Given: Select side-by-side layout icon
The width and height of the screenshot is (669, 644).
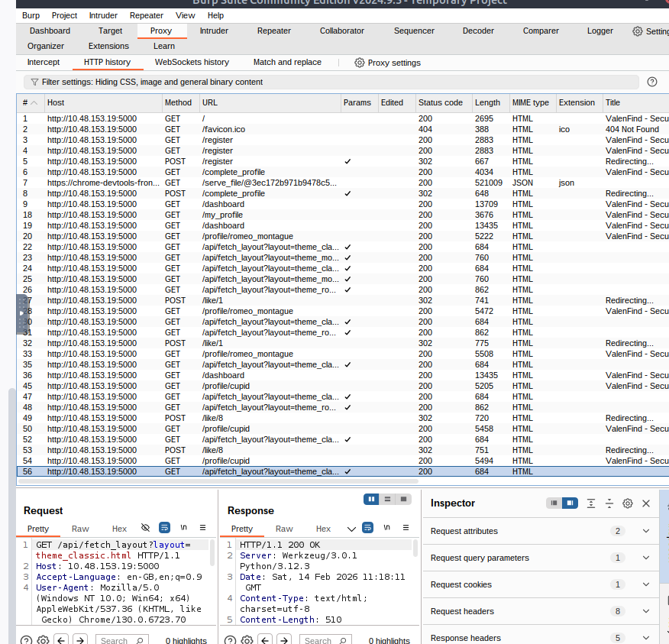Looking at the screenshot, I should pos(372,499).
